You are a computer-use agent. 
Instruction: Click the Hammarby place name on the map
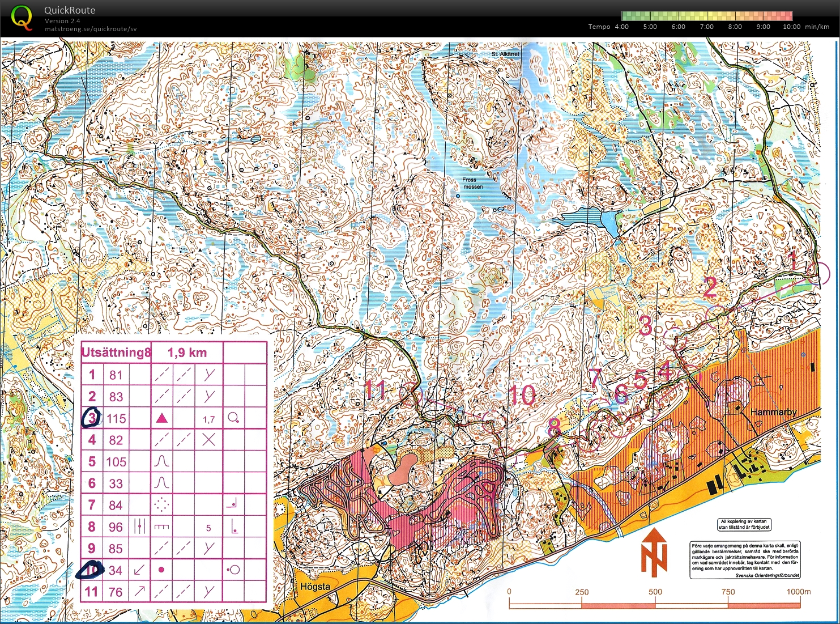click(x=773, y=412)
